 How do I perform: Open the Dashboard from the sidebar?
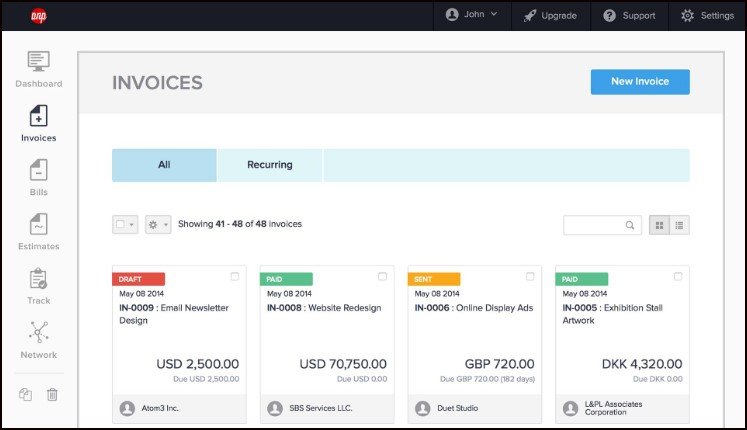[x=38, y=69]
